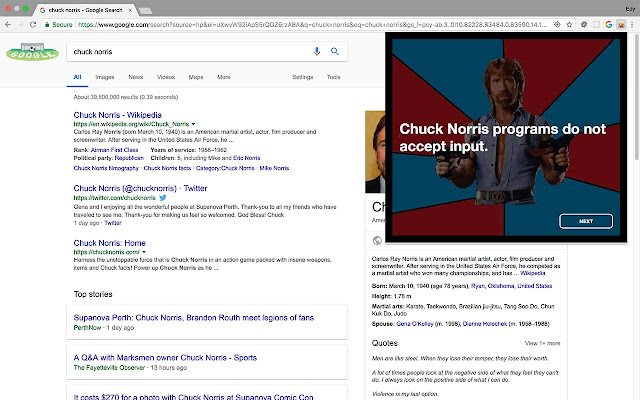The width and height of the screenshot is (640, 400).
Task: Open Supanova Perth top story
Action: point(193,318)
